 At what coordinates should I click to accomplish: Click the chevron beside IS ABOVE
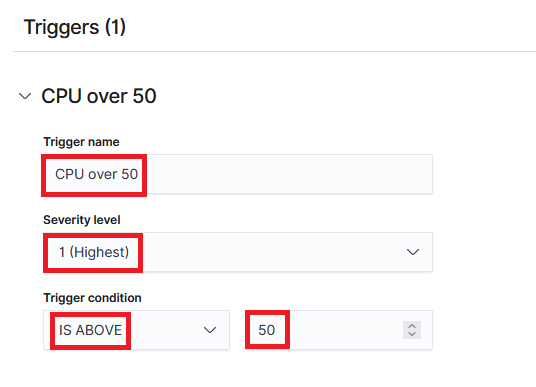(210, 330)
